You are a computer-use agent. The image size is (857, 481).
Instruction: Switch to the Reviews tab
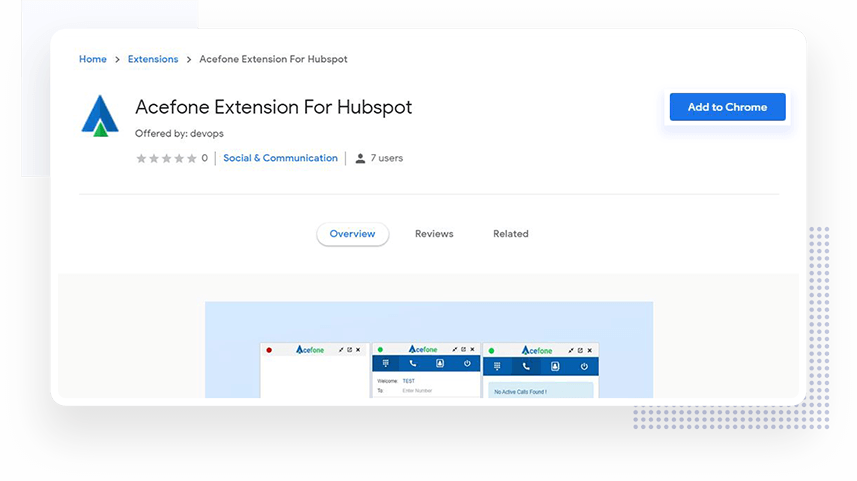[x=434, y=234]
